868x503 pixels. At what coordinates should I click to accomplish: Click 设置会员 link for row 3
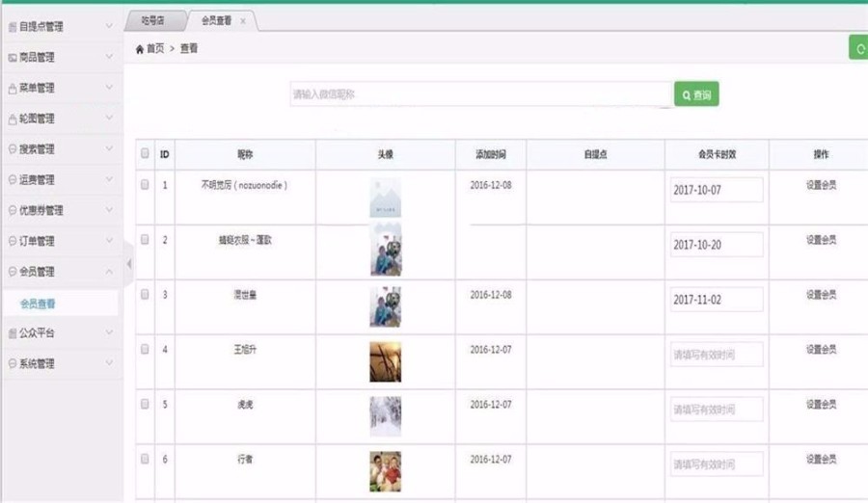pos(821,295)
